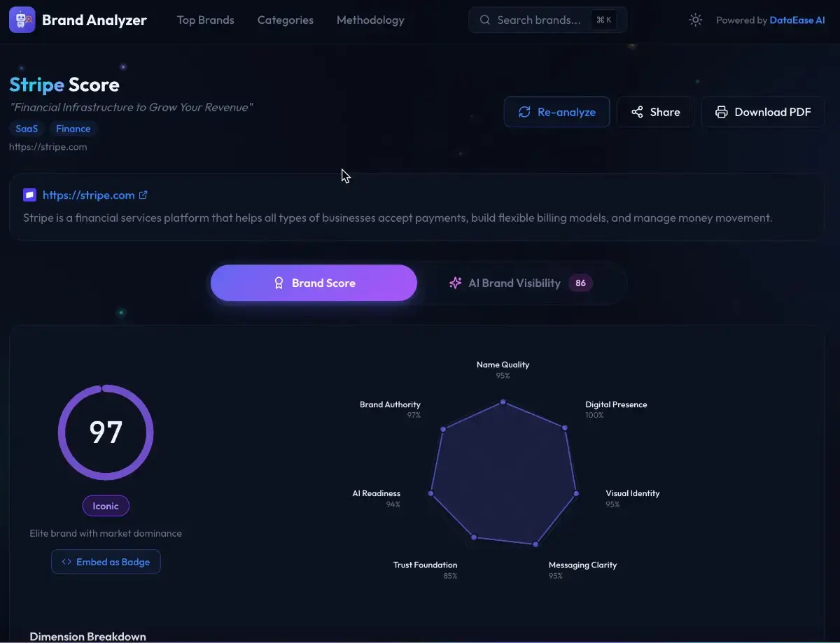
Task: Click the Download PDF button
Action: (x=763, y=112)
